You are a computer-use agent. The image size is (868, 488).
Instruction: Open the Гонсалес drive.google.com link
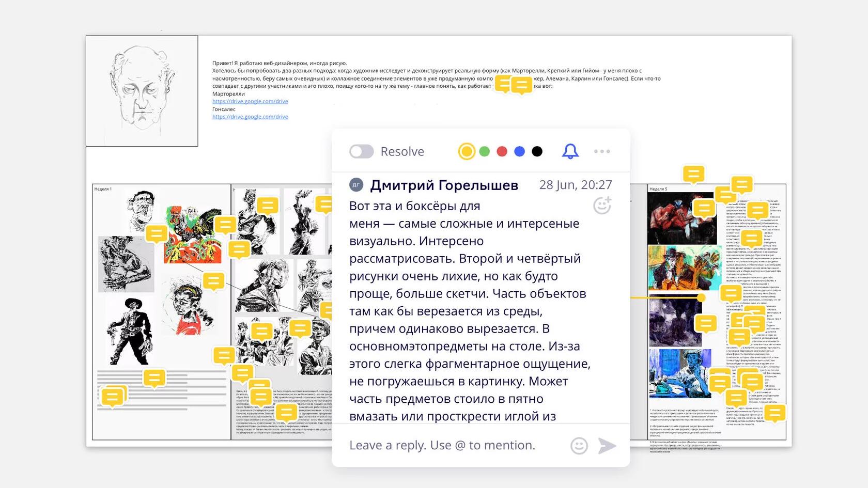250,117
